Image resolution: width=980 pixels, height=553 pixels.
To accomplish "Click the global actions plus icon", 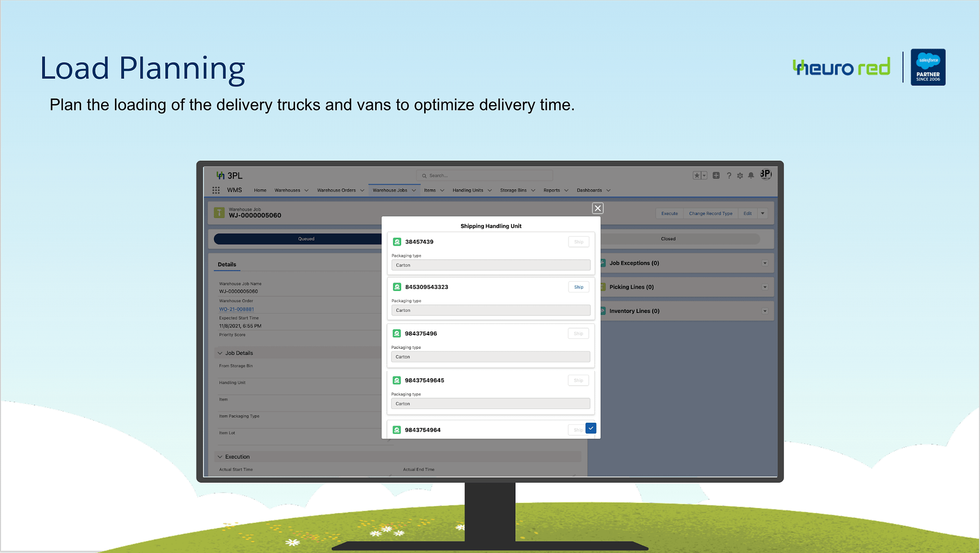I will pyautogui.click(x=716, y=175).
